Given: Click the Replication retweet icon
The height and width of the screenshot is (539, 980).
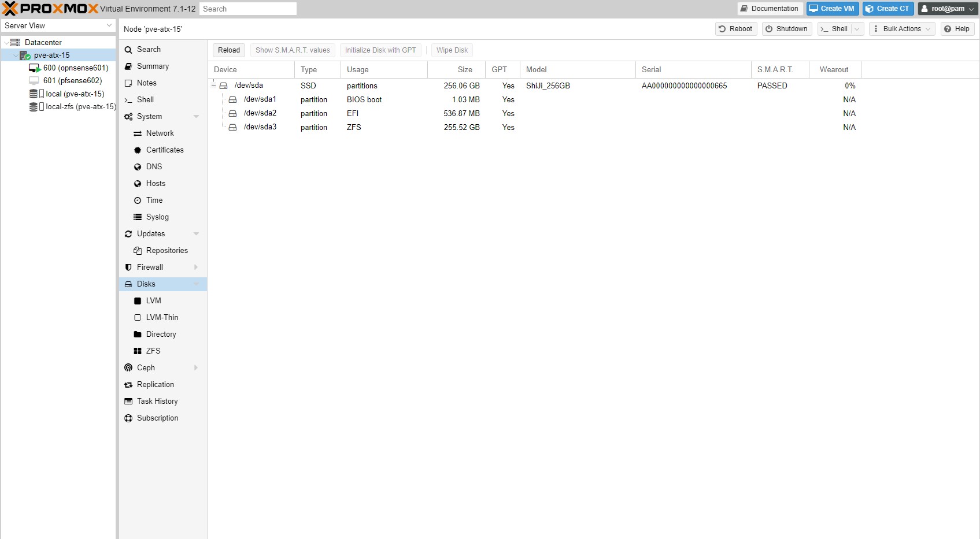Looking at the screenshot, I should point(128,385).
